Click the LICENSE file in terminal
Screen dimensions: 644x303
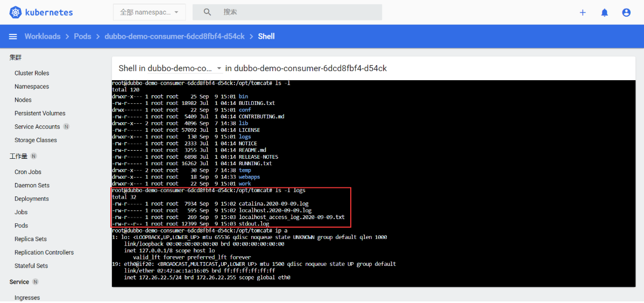click(249, 130)
